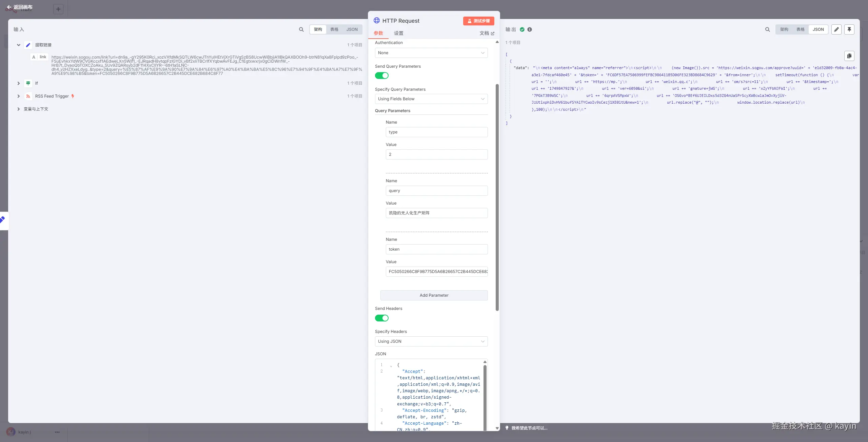The image size is (868, 442).
Task: Click the input panel search icon
Action: coord(301,29)
